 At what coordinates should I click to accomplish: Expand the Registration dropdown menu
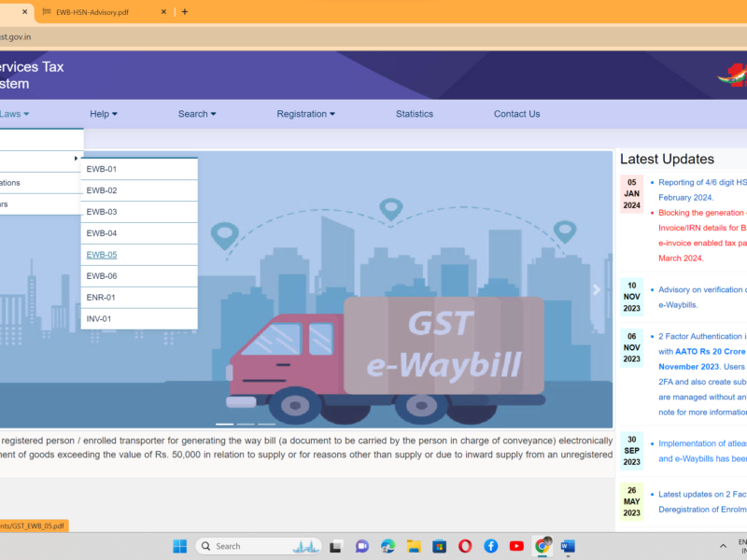305,114
